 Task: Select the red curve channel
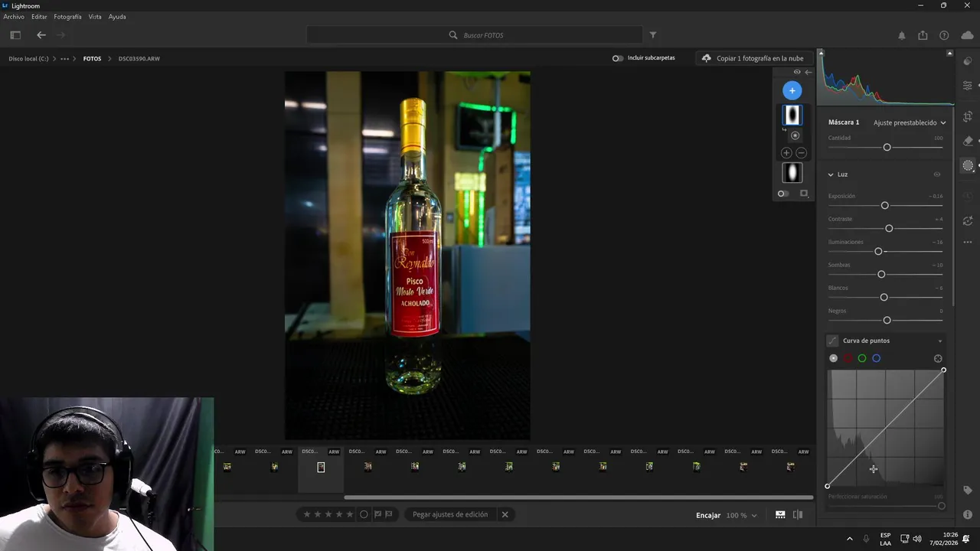(848, 358)
